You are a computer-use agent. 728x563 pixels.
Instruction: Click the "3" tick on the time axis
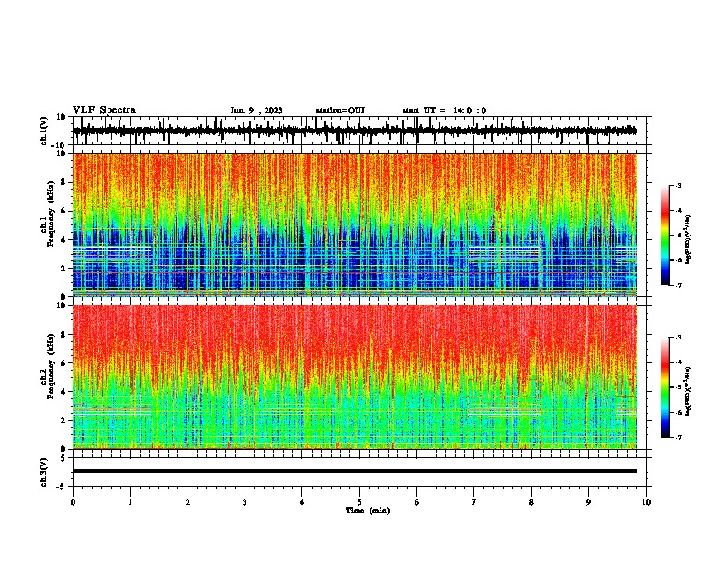tap(245, 502)
